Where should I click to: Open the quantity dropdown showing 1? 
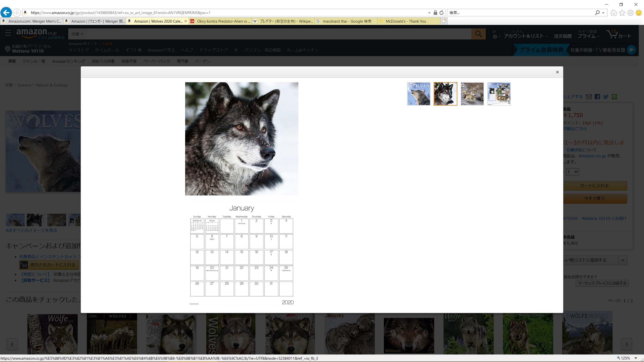[x=573, y=172]
